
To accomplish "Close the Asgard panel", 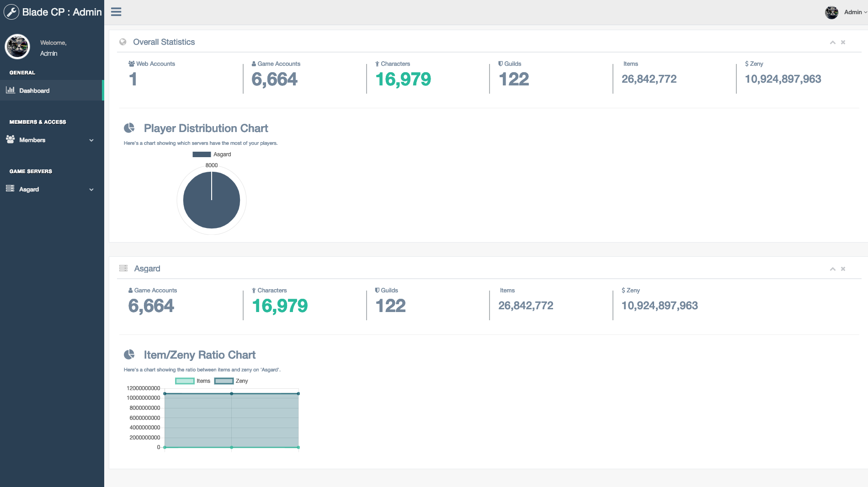I will click(x=843, y=269).
